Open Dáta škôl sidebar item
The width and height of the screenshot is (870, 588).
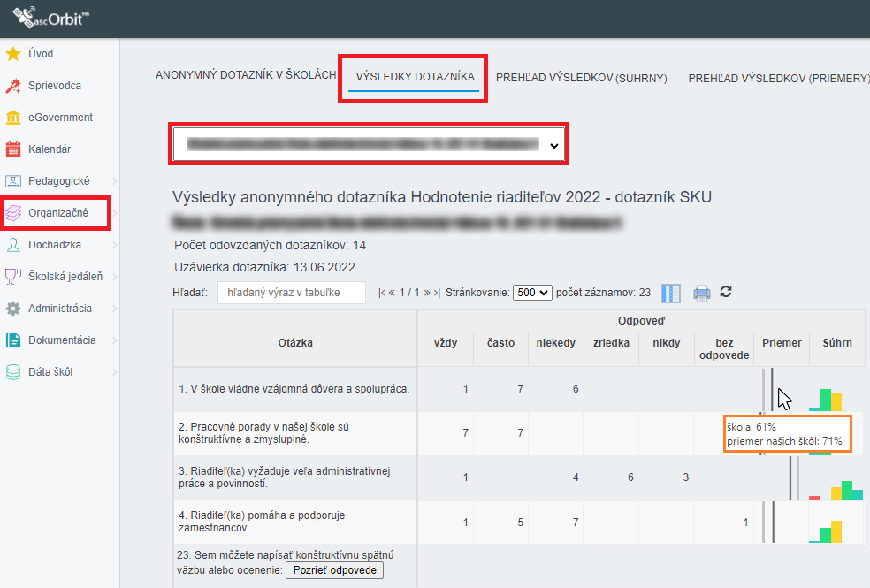(50, 372)
